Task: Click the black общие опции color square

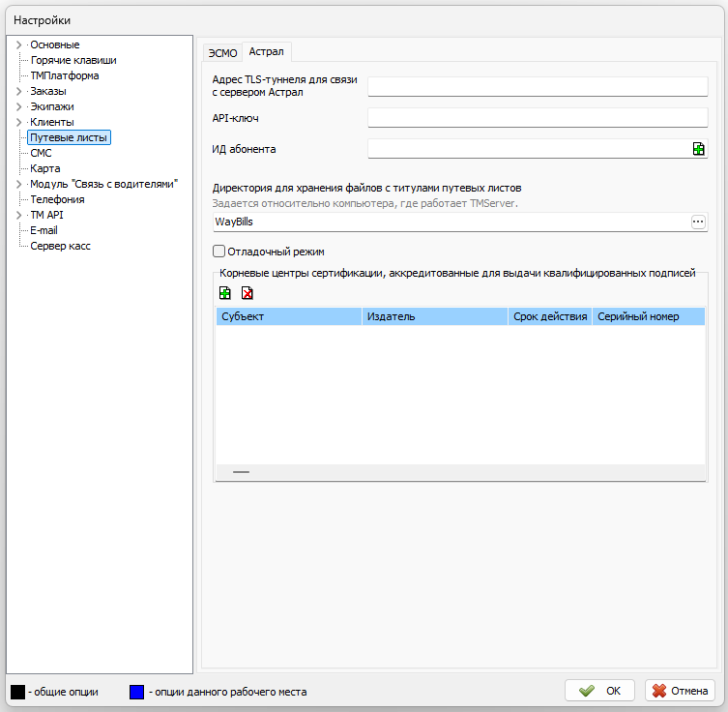Action: coord(17,692)
